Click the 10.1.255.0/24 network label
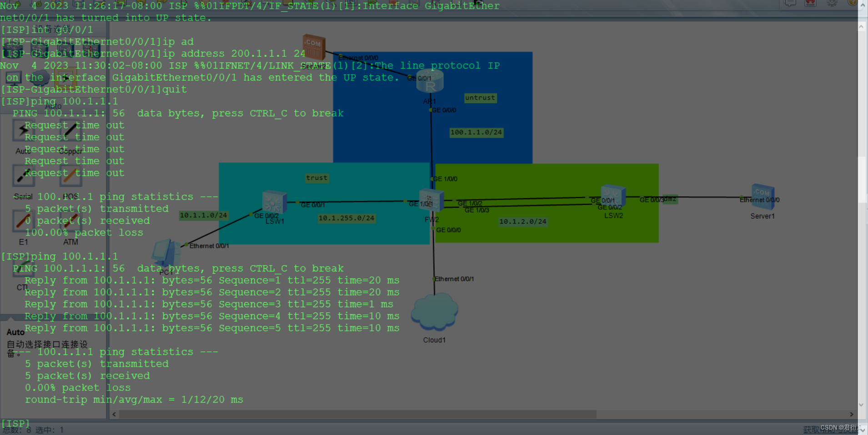Screen dimensions: 868x435 [x=346, y=218]
